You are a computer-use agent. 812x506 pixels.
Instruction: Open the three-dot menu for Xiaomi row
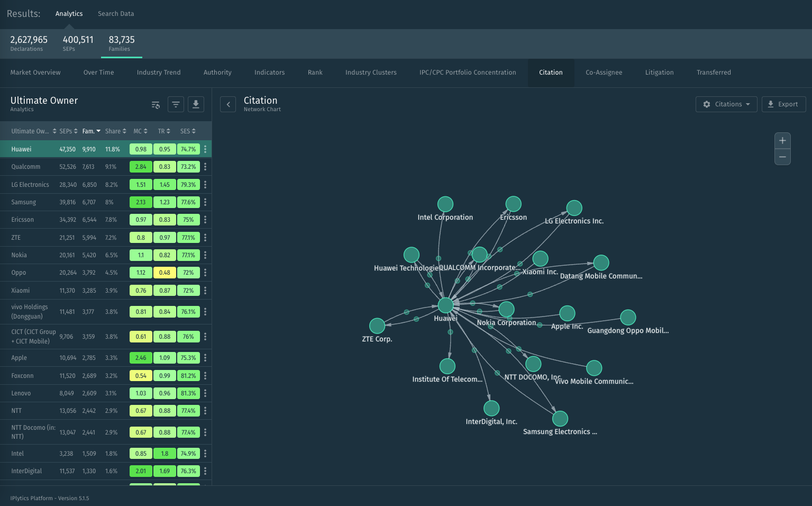coord(205,291)
